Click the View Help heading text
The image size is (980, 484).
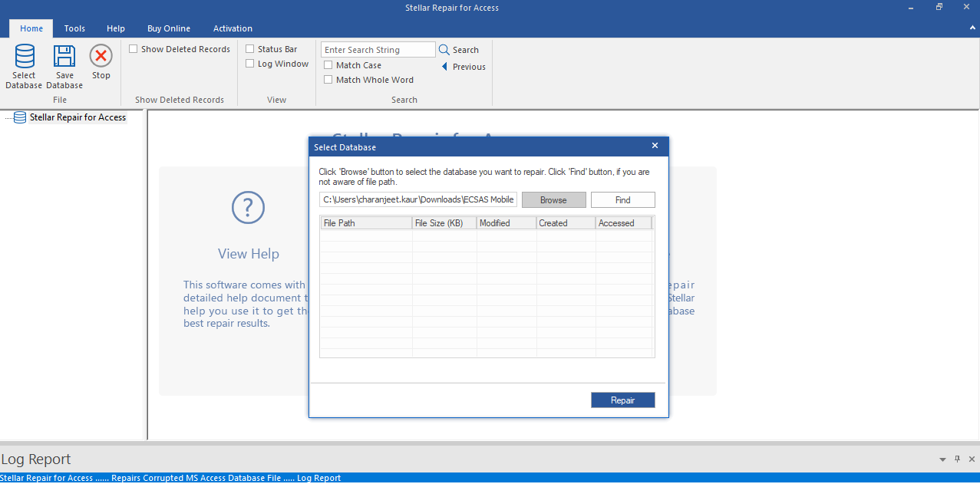tap(249, 254)
